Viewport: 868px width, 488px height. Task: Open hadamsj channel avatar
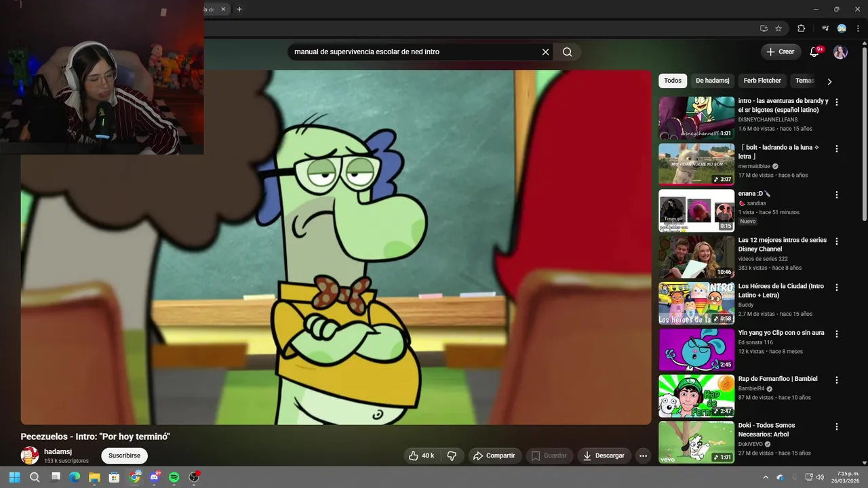[x=30, y=455]
